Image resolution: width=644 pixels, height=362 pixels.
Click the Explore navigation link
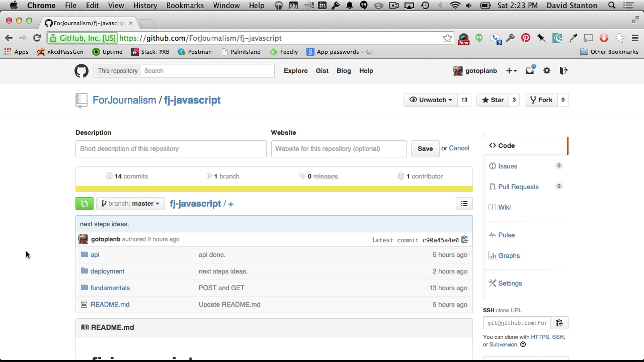(x=296, y=71)
